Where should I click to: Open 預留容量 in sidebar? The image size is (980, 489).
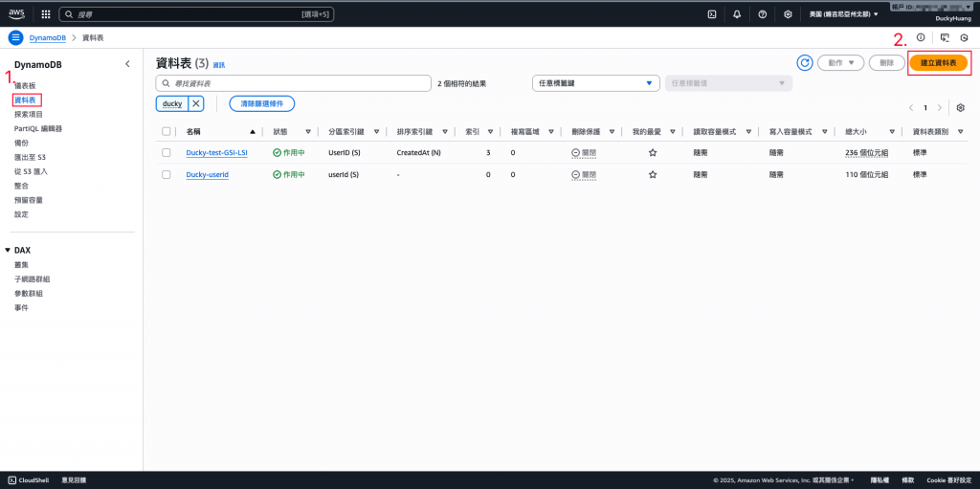click(29, 200)
